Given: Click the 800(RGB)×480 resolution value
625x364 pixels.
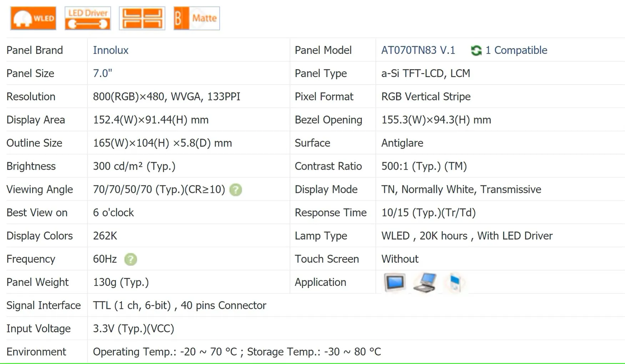Looking at the screenshot, I should point(166,97).
